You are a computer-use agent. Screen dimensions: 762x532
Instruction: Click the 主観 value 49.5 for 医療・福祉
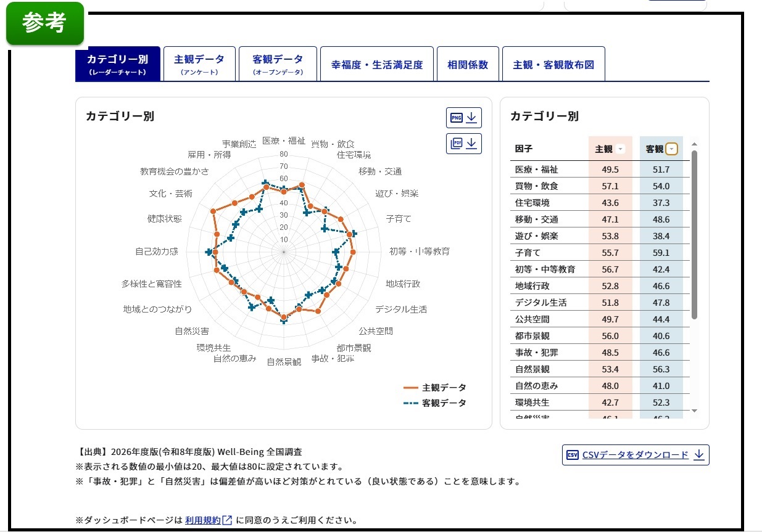pyautogui.click(x=610, y=170)
